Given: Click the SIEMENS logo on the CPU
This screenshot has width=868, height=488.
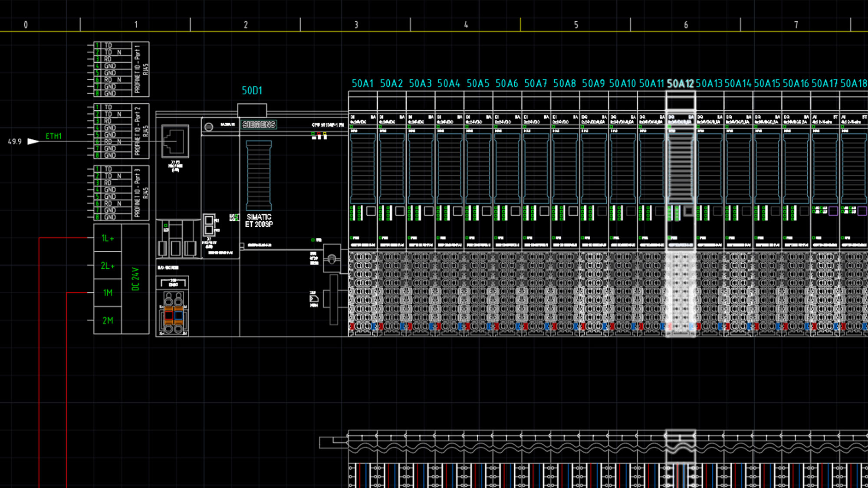Looking at the screenshot, I should (259, 124).
